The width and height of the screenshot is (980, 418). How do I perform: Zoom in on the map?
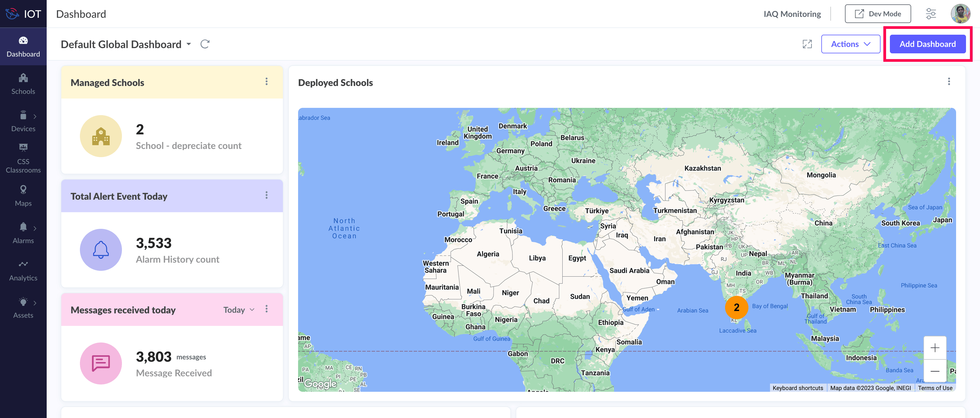coord(934,348)
